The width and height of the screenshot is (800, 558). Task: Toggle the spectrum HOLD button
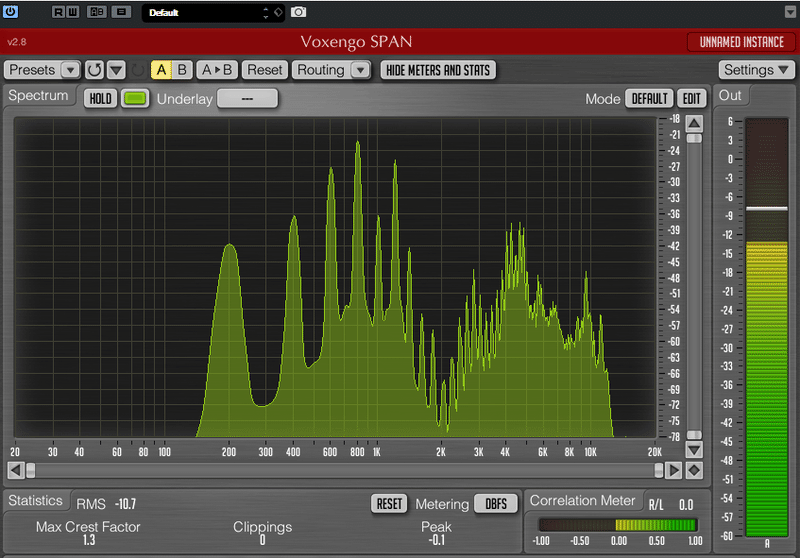tap(101, 98)
